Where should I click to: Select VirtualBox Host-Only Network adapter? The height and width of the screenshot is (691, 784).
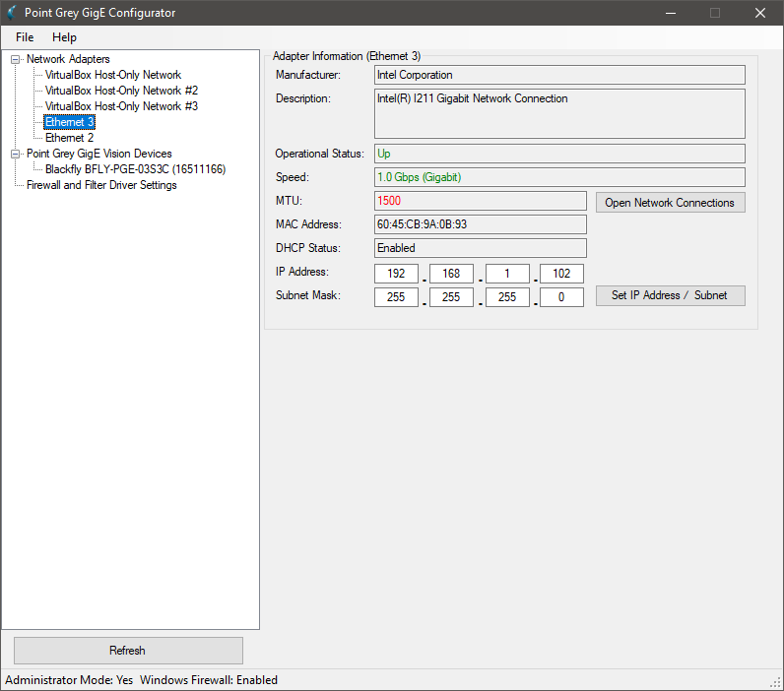click(113, 75)
